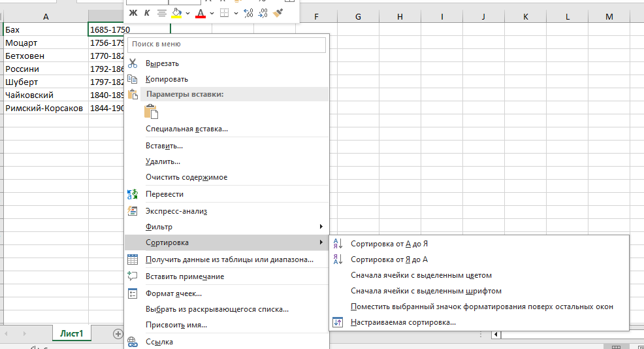
Task: Click the custom sort icon
Action: 338,322
